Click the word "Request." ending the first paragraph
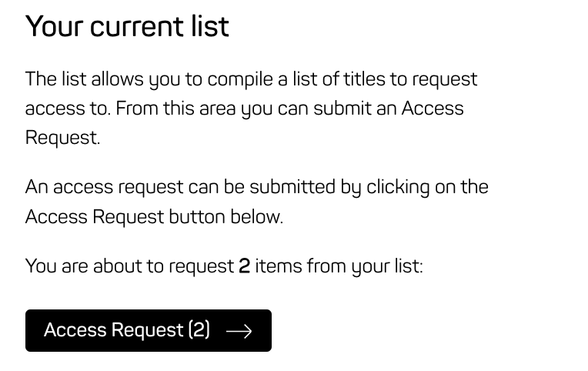The width and height of the screenshot is (588, 371). coord(62,139)
